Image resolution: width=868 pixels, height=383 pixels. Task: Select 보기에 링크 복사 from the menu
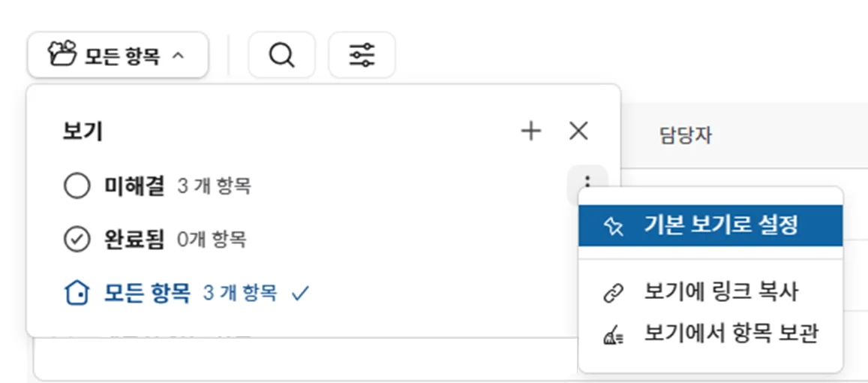click(x=720, y=291)
